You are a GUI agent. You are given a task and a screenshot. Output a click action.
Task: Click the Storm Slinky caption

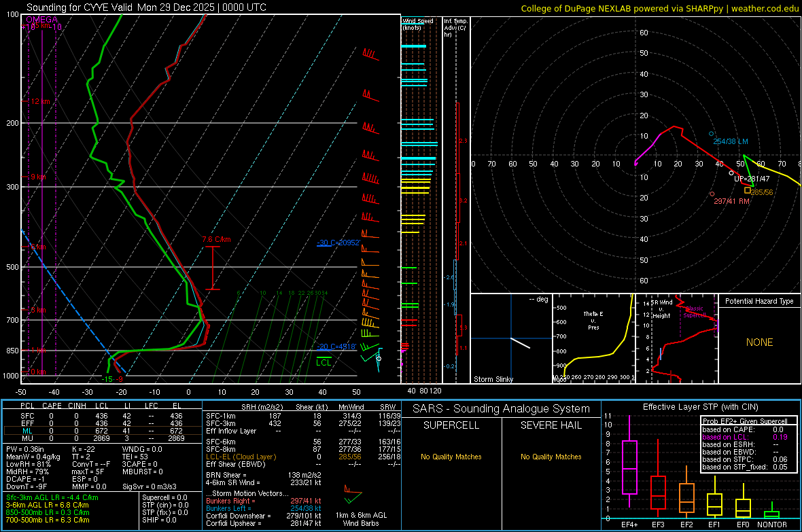point(493,379)
